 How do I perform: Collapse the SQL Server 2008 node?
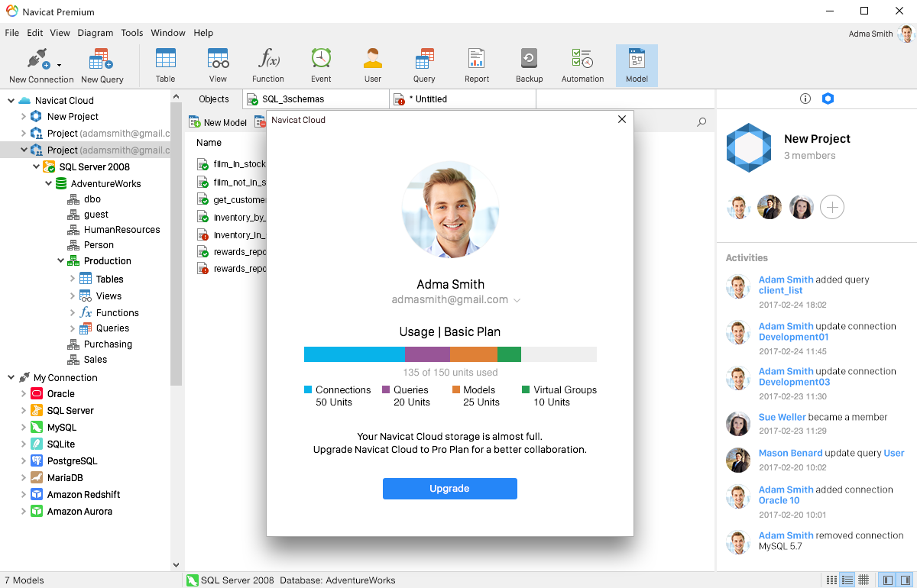[35, 166]
